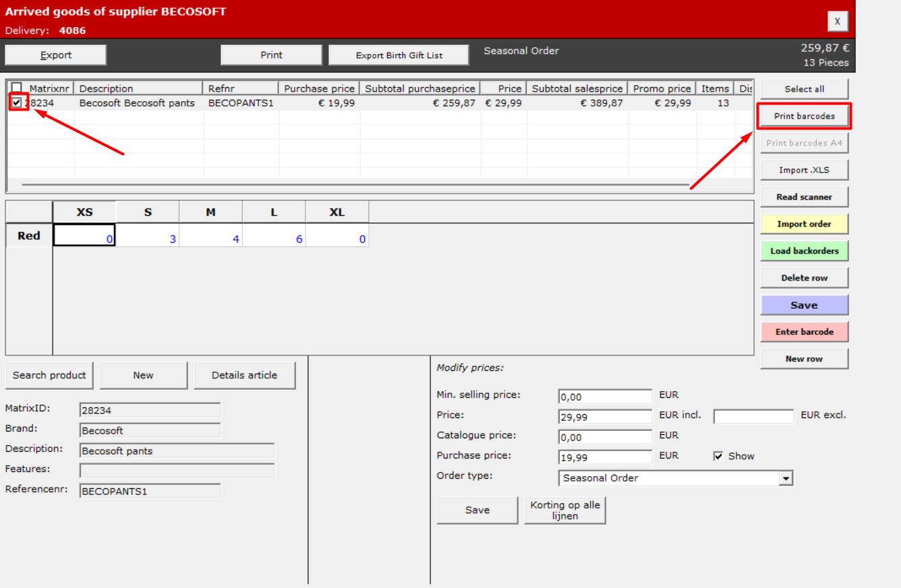Image resolution: width=901 pixels, height=588 pixels.
Task: Click the Description column header
Action: point(138,88)
